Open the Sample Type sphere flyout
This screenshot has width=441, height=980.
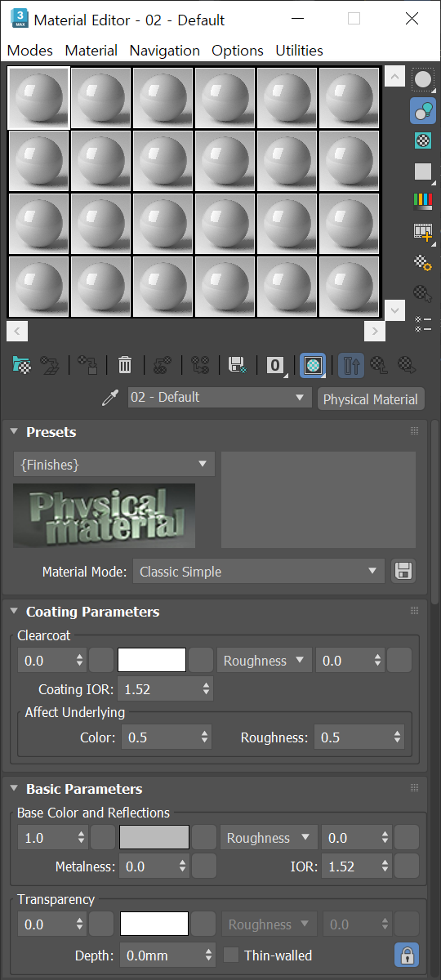click(x=423, y=80)
